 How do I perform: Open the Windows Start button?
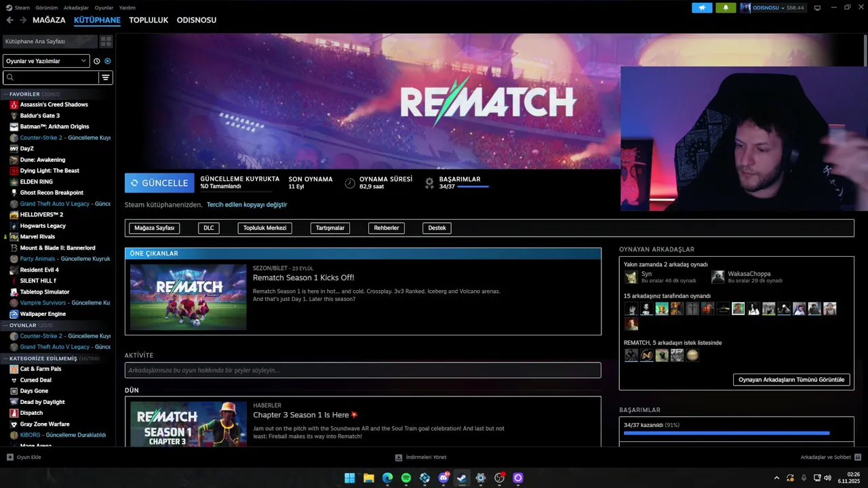pos(350,478)
